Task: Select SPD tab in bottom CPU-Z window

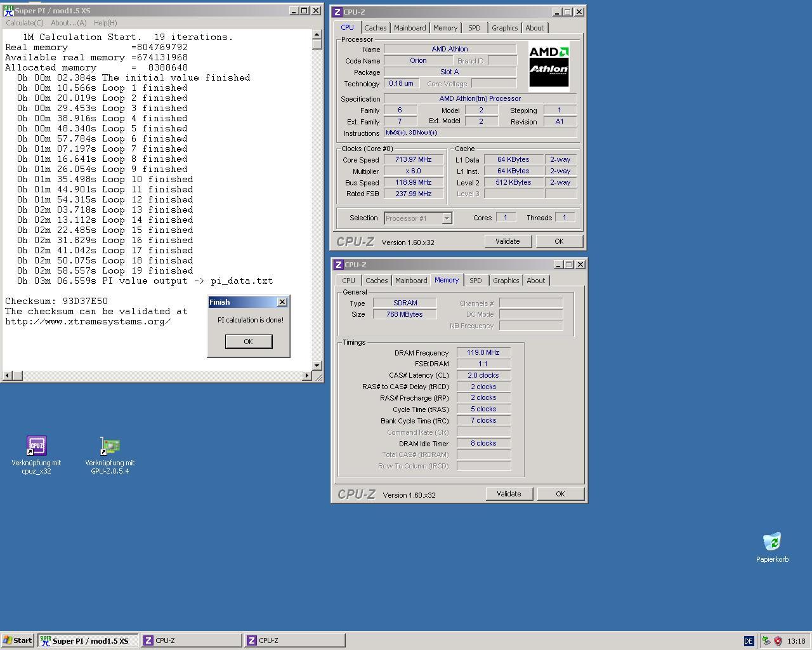Action: pos(476,281)
